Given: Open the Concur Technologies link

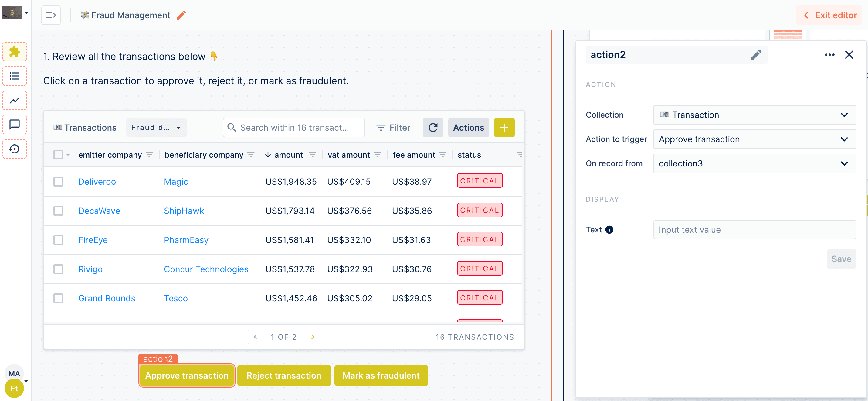Looking at the screenshot, I should pyautogui.click(x=206, y=269).
